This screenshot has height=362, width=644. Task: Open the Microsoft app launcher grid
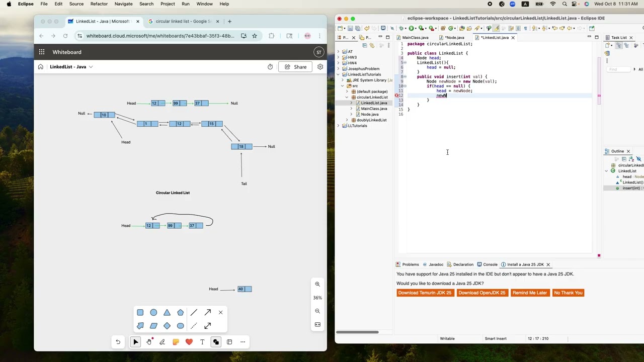pos(42,52)
